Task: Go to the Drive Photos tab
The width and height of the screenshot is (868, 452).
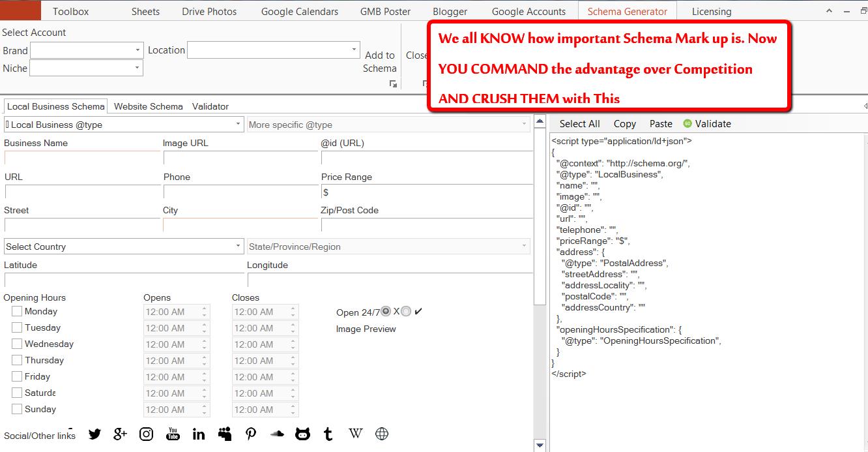Action: (210, 11)
